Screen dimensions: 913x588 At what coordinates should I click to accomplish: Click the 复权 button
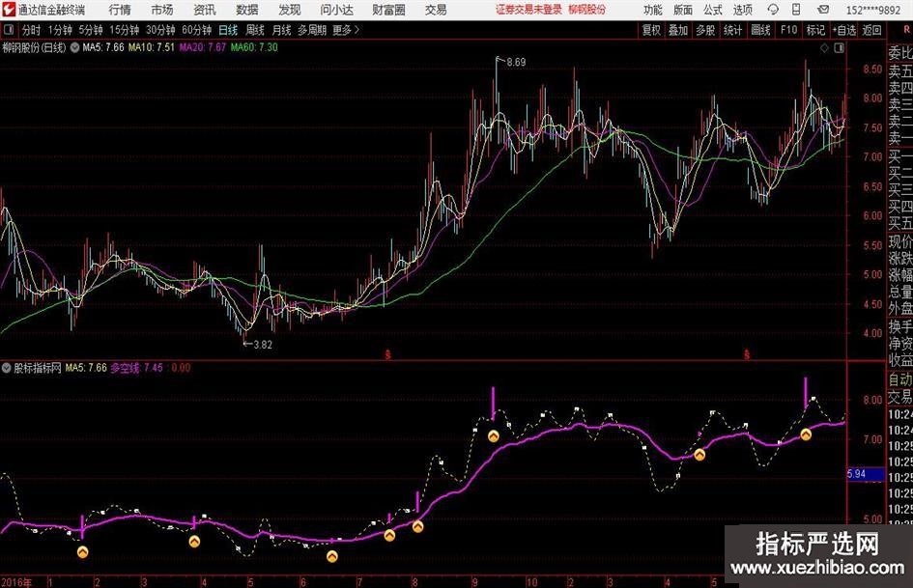651,30
